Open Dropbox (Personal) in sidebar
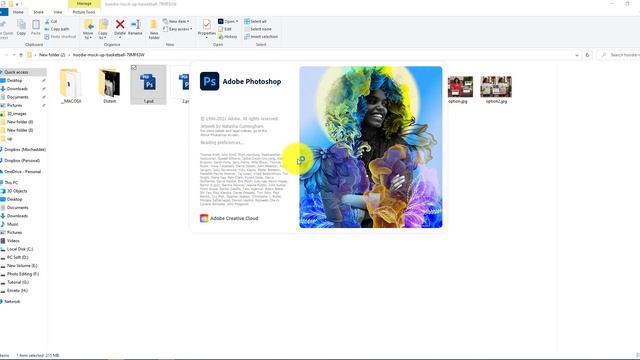 point(21,161)
